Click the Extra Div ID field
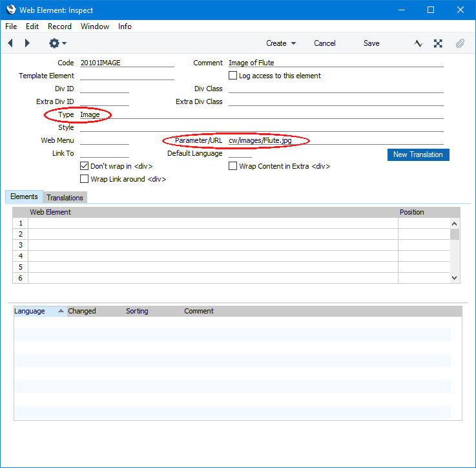 click(105, 101)
